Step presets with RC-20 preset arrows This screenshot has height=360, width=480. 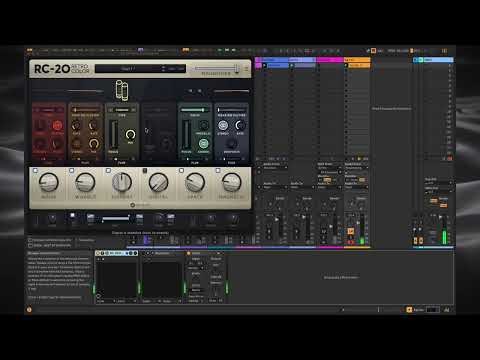click(163, 69)
